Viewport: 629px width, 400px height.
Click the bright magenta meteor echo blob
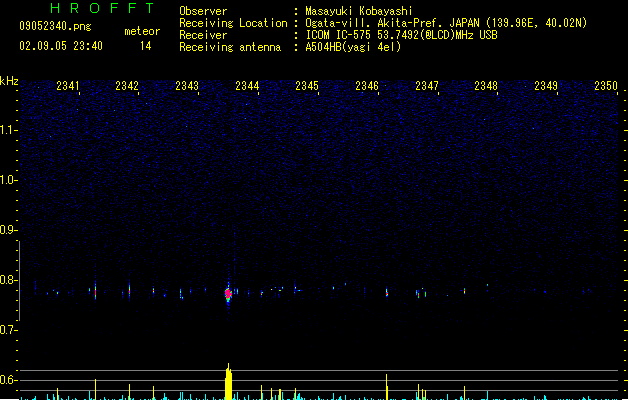pos(228,294)
